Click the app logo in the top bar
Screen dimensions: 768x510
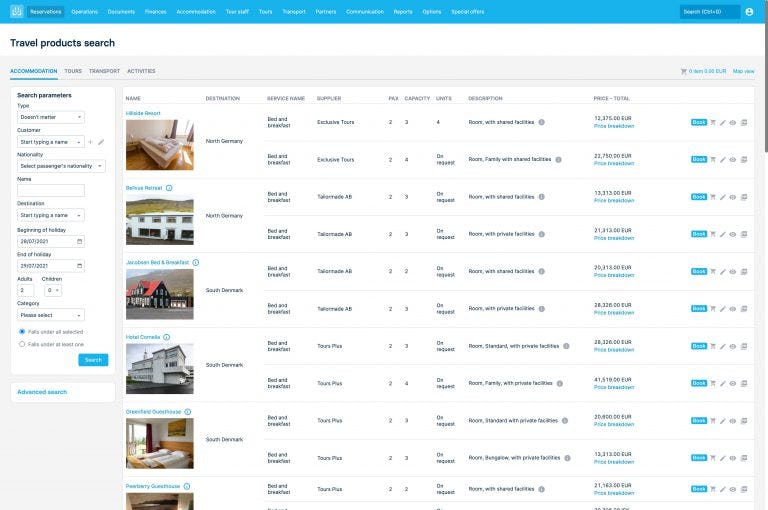point(17,11)
